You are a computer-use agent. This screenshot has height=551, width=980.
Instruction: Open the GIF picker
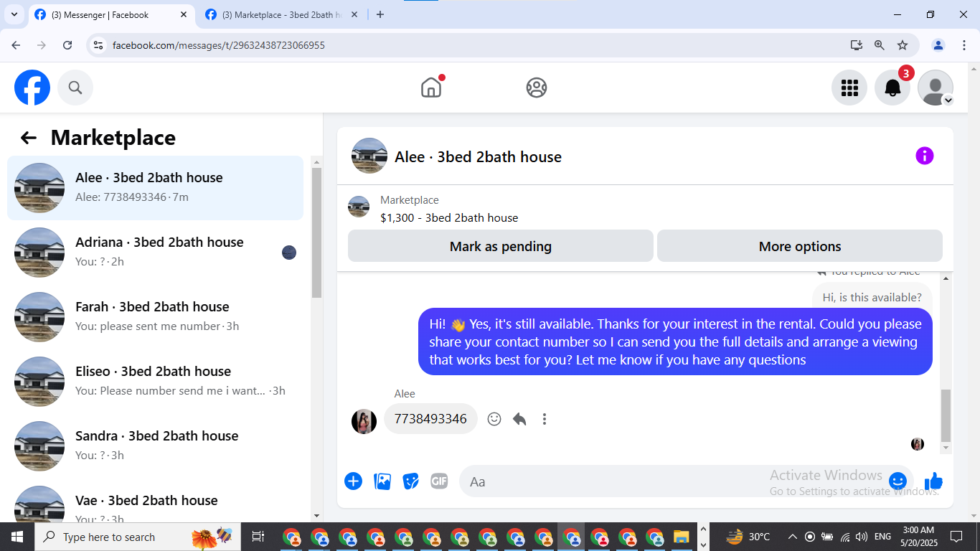(x=439, y=481)
